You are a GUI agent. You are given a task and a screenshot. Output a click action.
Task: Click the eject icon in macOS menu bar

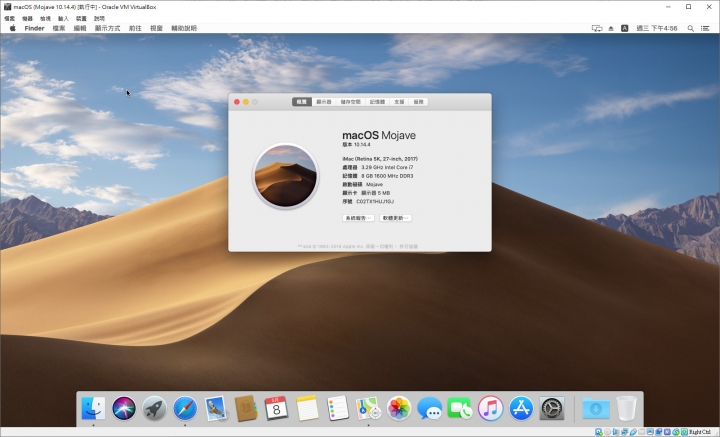pos(611,28)
